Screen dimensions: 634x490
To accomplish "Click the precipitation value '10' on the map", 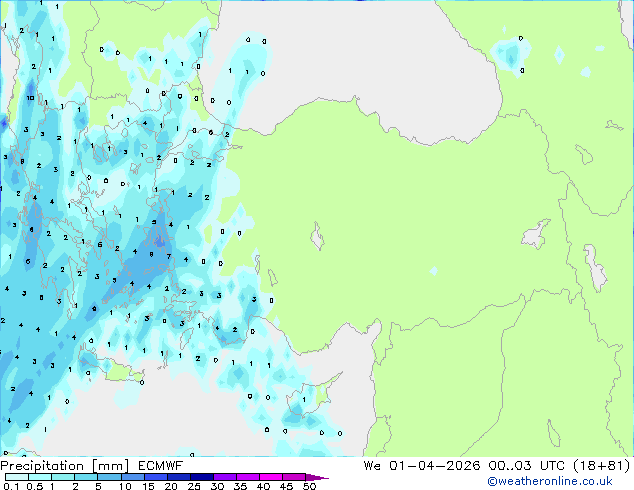I will tap(30, 98).
